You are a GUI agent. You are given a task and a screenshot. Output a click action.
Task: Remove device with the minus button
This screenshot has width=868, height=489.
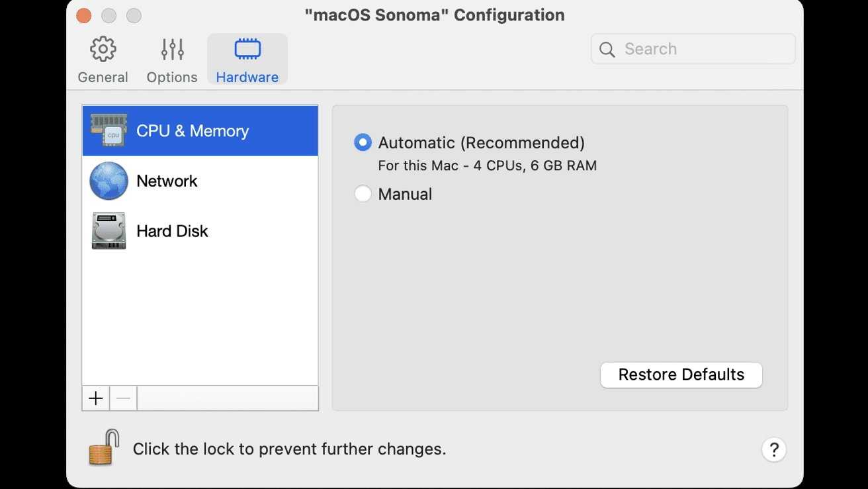[x=124, y=398]
